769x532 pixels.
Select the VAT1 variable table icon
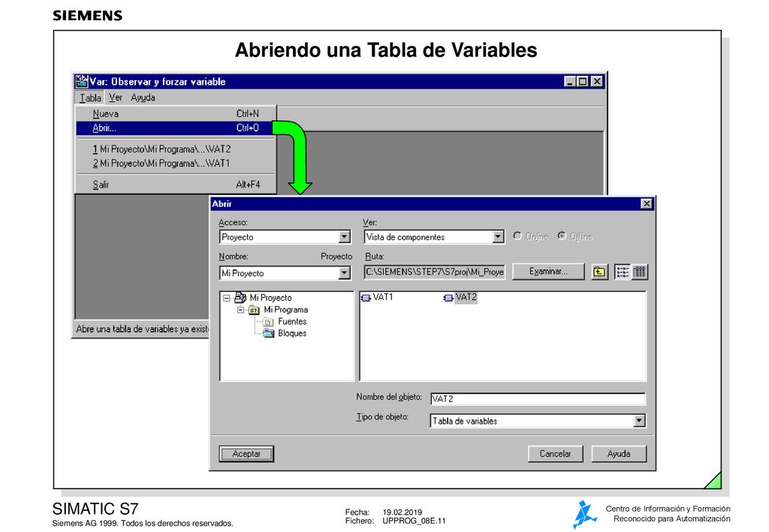tap(366, 297)
